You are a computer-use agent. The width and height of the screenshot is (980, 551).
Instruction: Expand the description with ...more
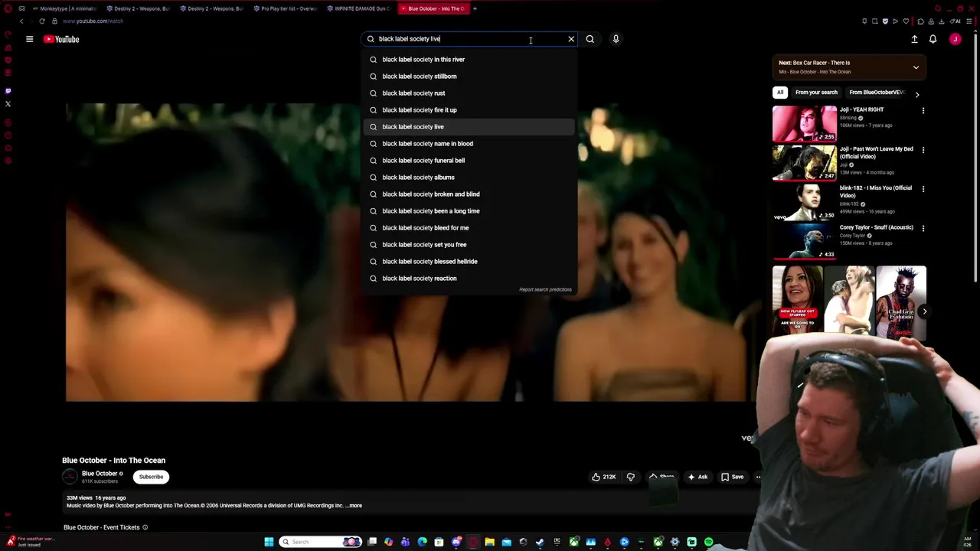354,506
